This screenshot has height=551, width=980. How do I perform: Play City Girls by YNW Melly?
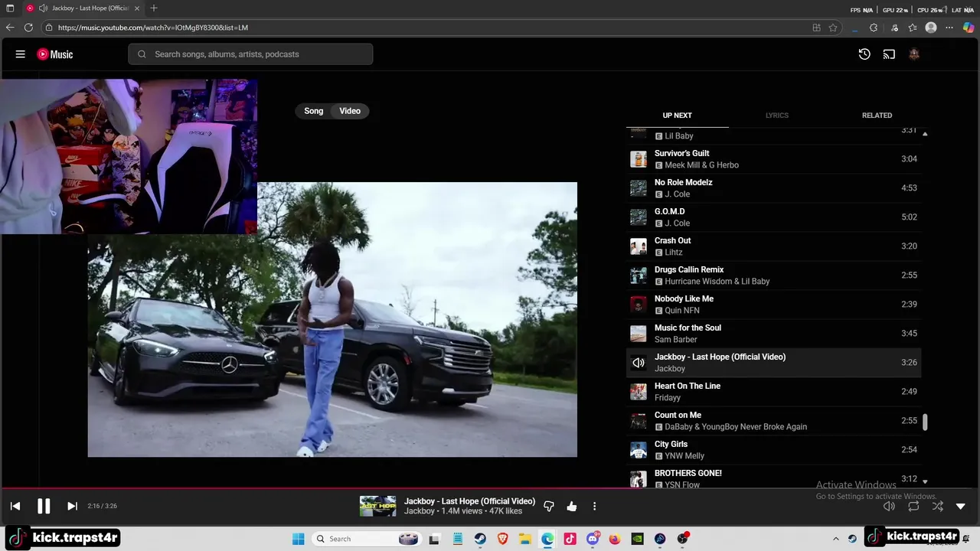pyautogui.click(x=773, y=450)
